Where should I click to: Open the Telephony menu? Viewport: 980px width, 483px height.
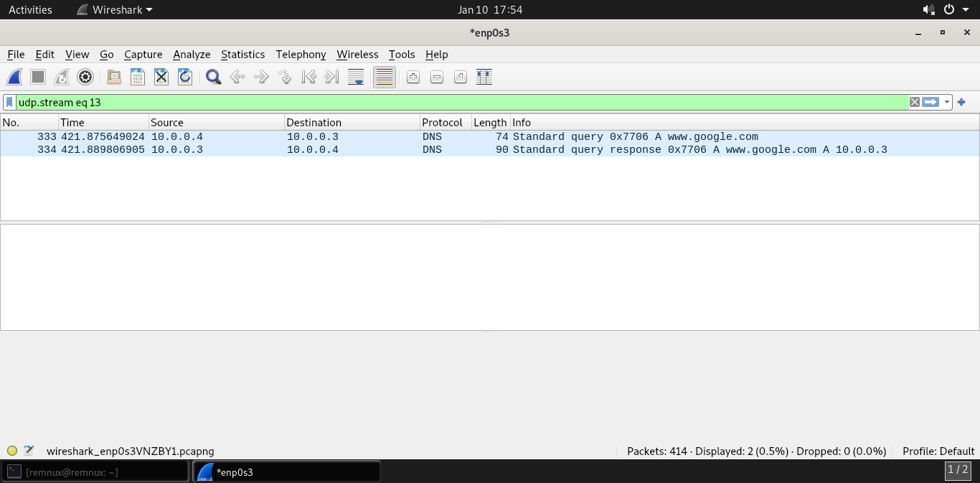pos(301,55)
